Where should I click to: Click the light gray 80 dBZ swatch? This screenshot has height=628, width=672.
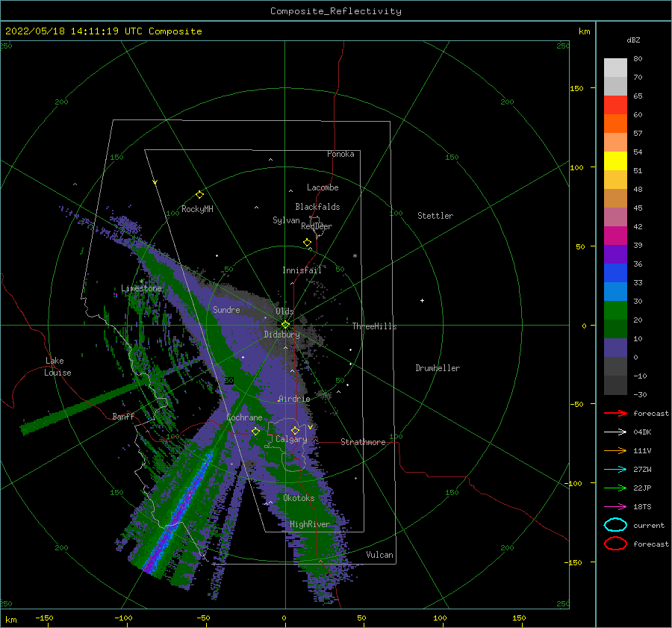[x=615, y=67]
